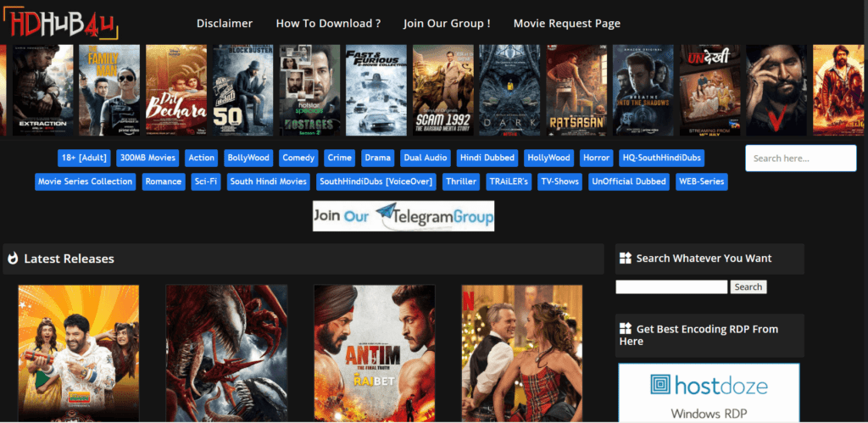Select the 18+ [Adult] category tag
Image resolution: width=868 pixels, height=423 pixels.
[84, 158]
